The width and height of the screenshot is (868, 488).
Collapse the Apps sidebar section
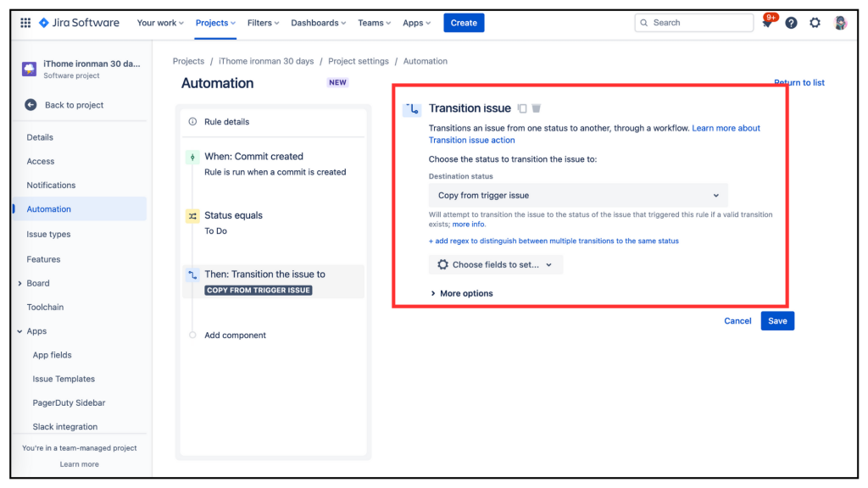tap(20, 331)
